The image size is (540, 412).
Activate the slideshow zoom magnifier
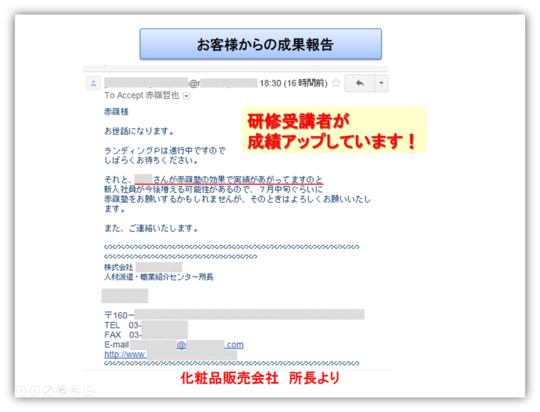75,390
